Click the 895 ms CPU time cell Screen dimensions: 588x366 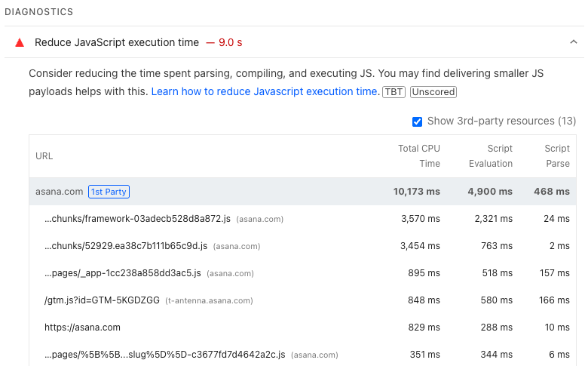pyautogui.click(x=424, y=273)
